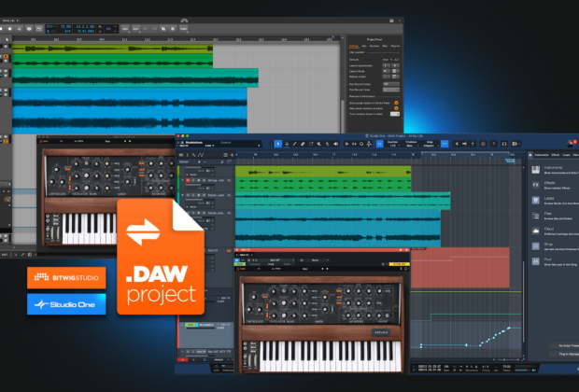579x392 pixels.
Task: Select the Arrow tool in Studio One
Action: pos(278,144)
